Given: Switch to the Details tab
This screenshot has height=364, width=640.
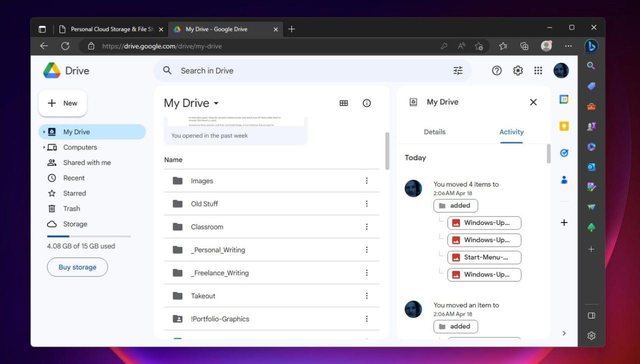Looking at the screenshot, I should pyautogui.click(x=434, y=132).
